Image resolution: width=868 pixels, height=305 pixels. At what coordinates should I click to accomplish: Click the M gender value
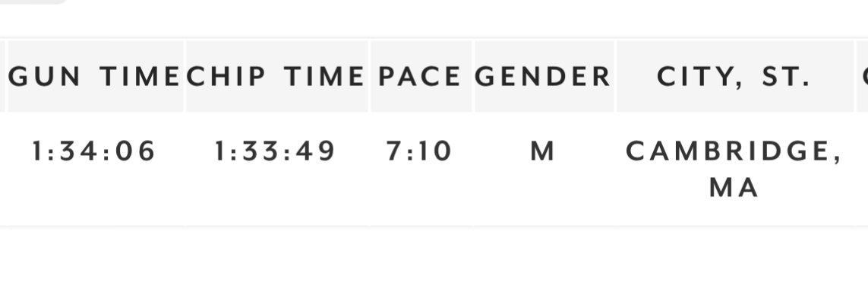pos(543,151)
